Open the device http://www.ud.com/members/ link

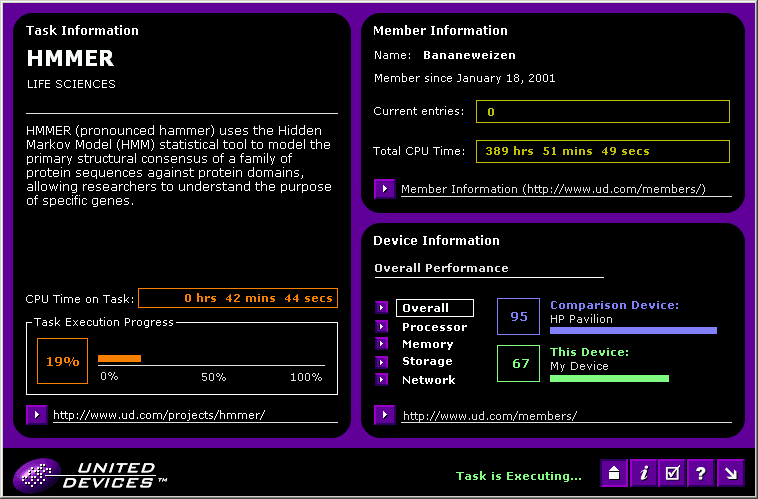(x=490, y=415)
